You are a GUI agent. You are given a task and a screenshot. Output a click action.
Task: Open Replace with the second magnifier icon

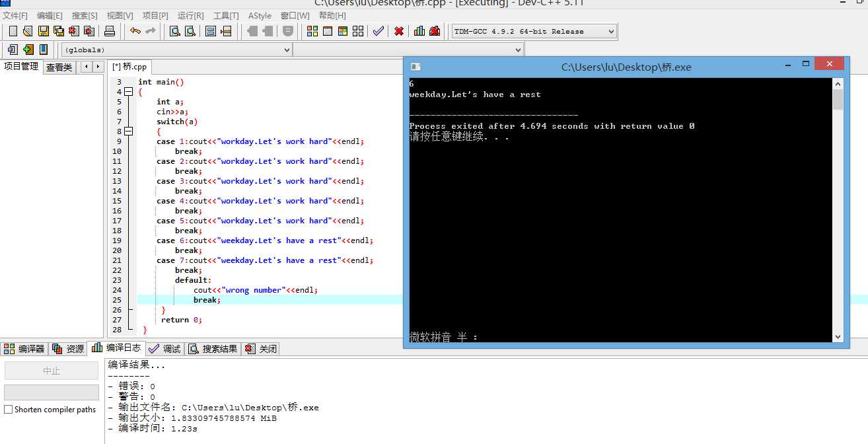pyautogui.click(x=190, y=31)
